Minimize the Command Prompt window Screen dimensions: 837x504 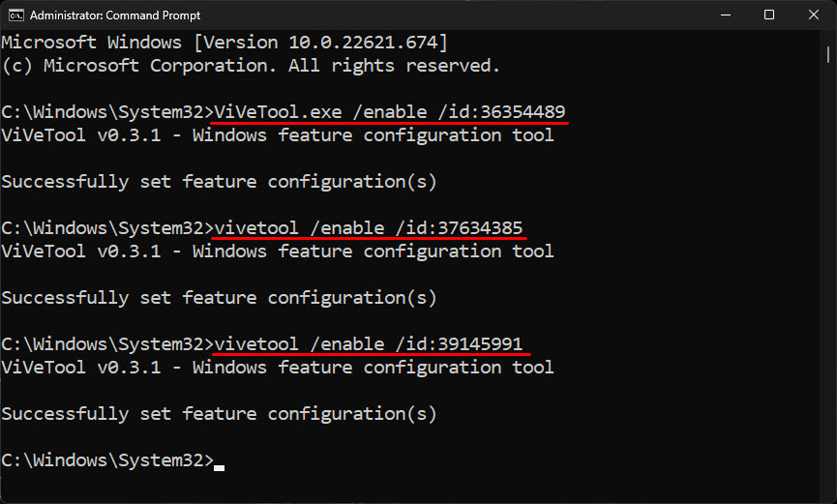(726, 15)
